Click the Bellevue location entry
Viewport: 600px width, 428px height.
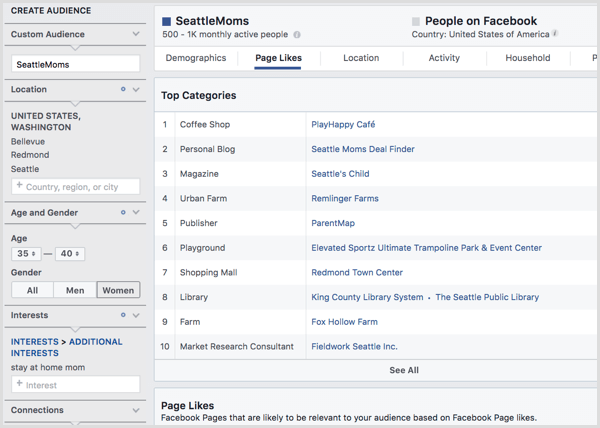pyautogui.click(x=28, y=142)
